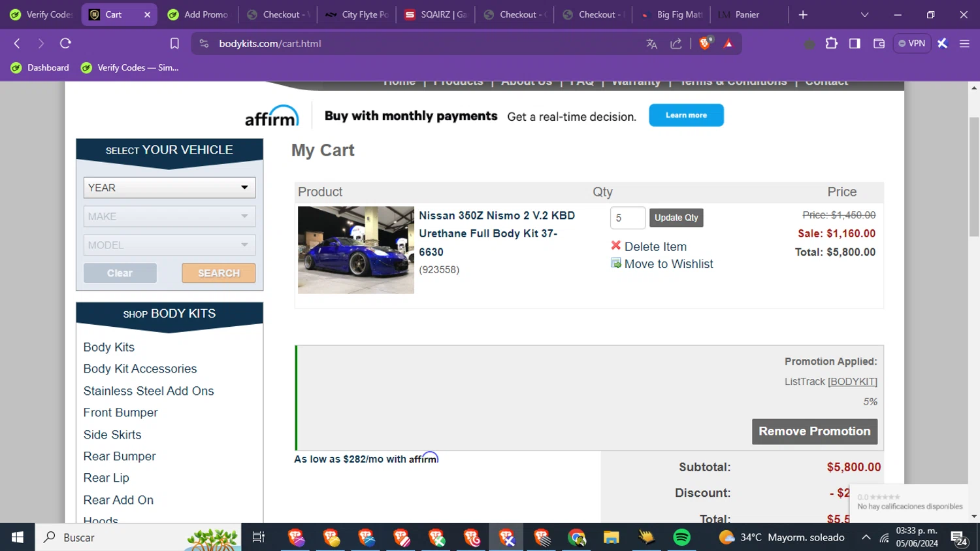
Task: Click the Move to Wishlist icon
Action: coord(615,263)
